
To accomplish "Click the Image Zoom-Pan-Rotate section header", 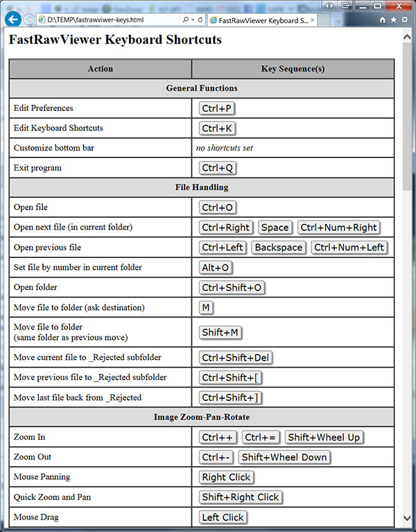I will pyautogui.click(x=202, y=418).
